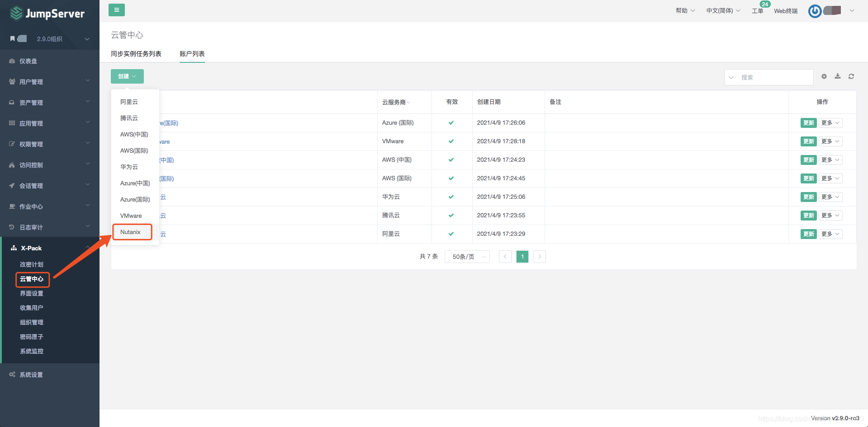Open the 工单 tickets link
Screen dimensions: 868x427
758,11
